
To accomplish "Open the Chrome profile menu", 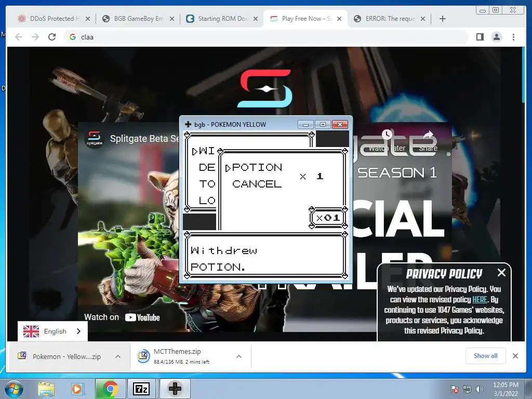I will pos(497,37).
